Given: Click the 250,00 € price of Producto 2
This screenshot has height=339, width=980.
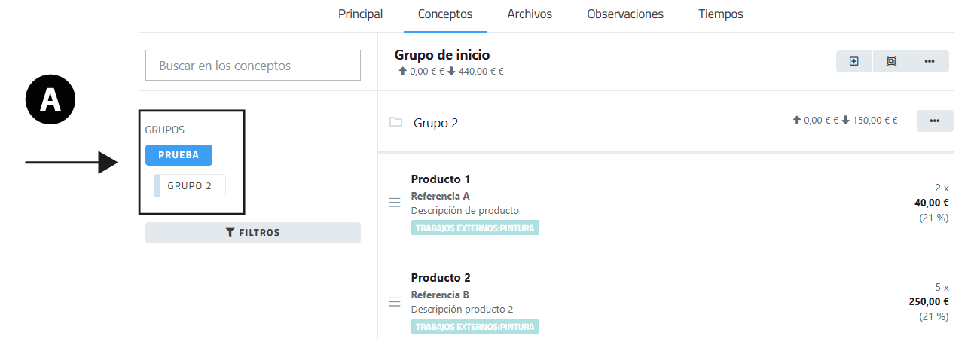Looking at the screenshot, I should pyautogui.click(x=928, y=301).
